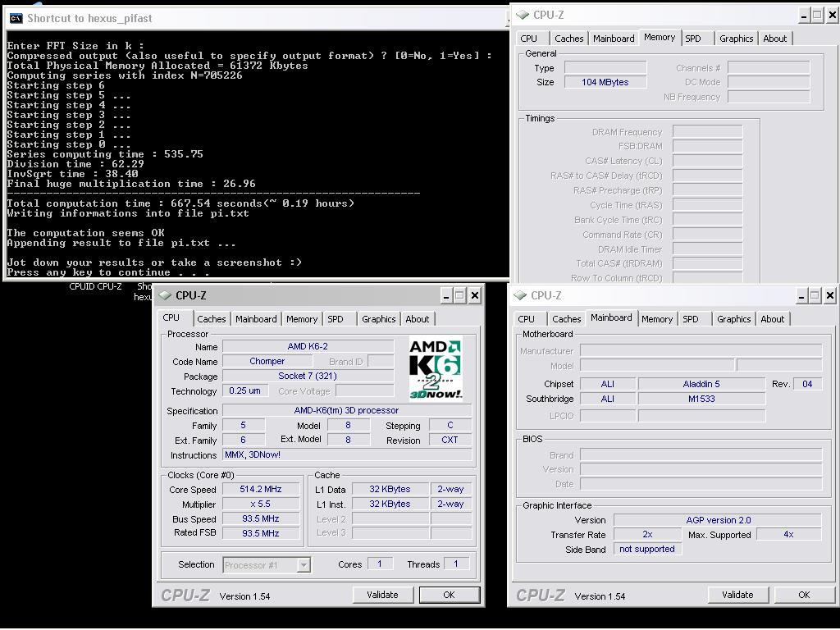The image size is (840, 630).
Task: Open the Mainboard tab in the CPU window
Action: click(x=256, y=319)
